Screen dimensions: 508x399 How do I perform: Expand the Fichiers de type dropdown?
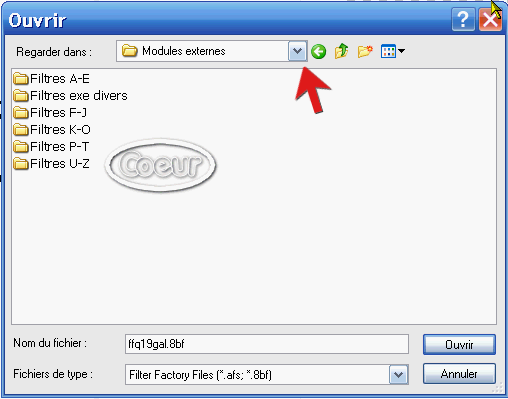(x=399, y=375)
